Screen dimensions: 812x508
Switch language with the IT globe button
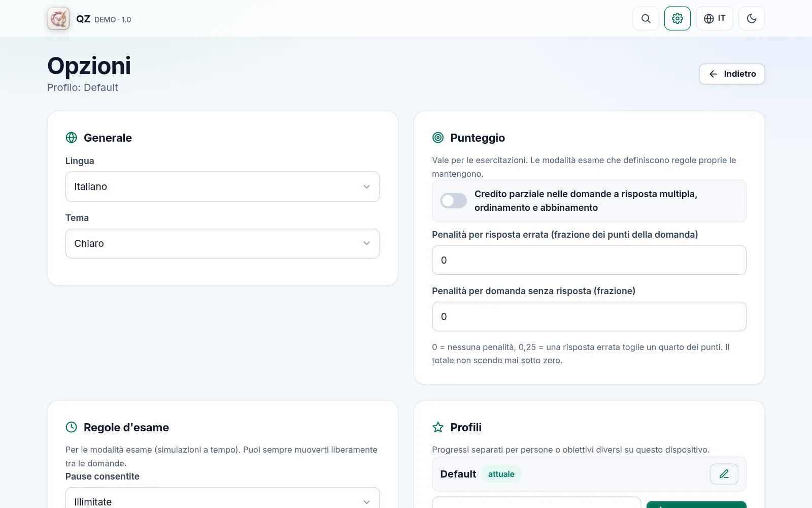pos(715,19)
